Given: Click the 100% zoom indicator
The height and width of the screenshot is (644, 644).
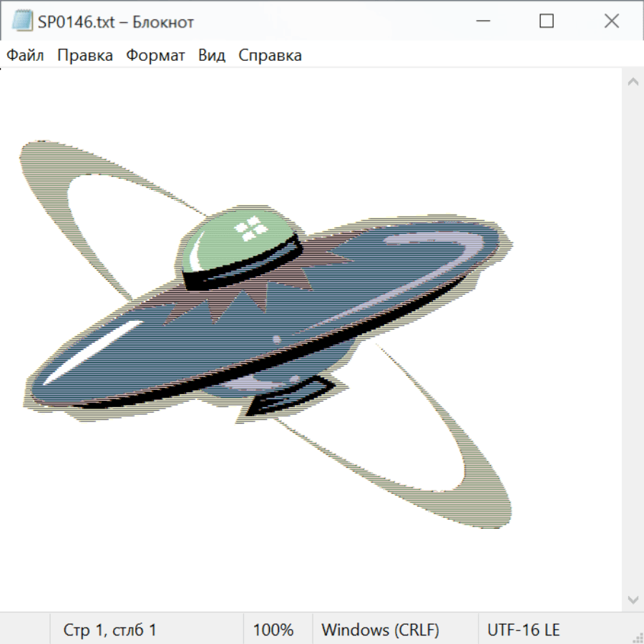Looking at the screenshot, I should 273,630.
